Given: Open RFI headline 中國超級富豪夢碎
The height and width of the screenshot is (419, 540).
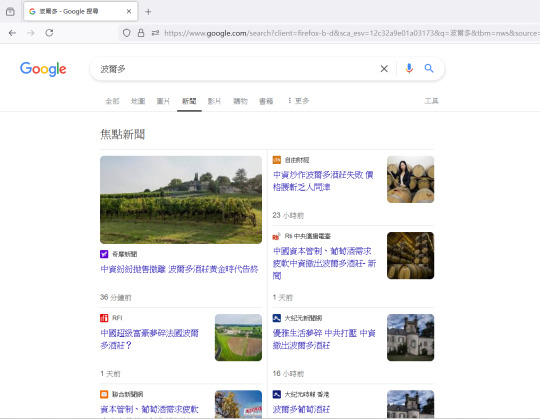Looking at the screenshot, I should (149, 339).
